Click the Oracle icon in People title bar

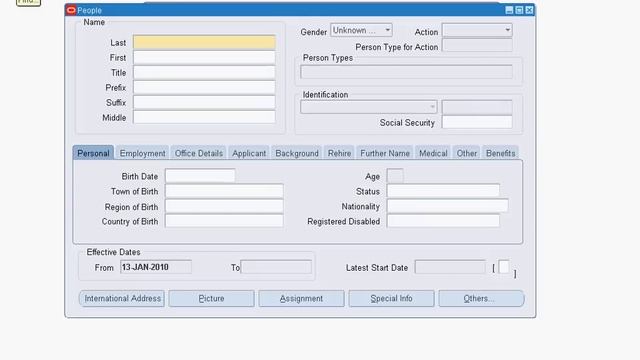(x=71, y=10)
